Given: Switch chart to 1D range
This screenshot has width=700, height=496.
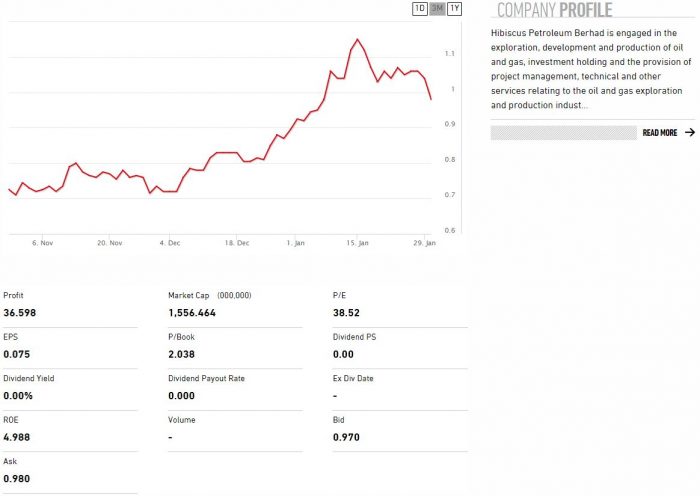Looking at the screenshot, I should pyautogui.click(x=420, y=9).
